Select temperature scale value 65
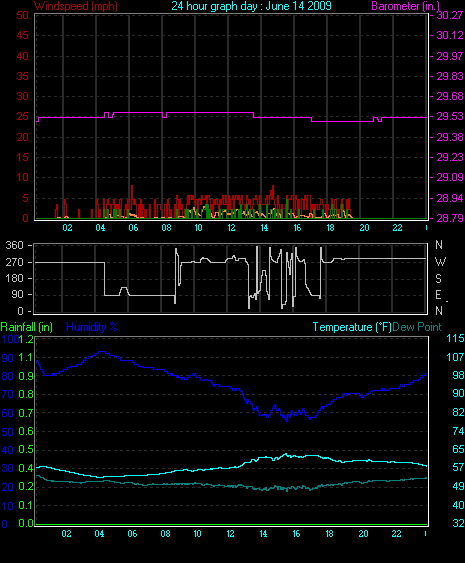This screenshot has width=465, height=563. click(458, 449)
